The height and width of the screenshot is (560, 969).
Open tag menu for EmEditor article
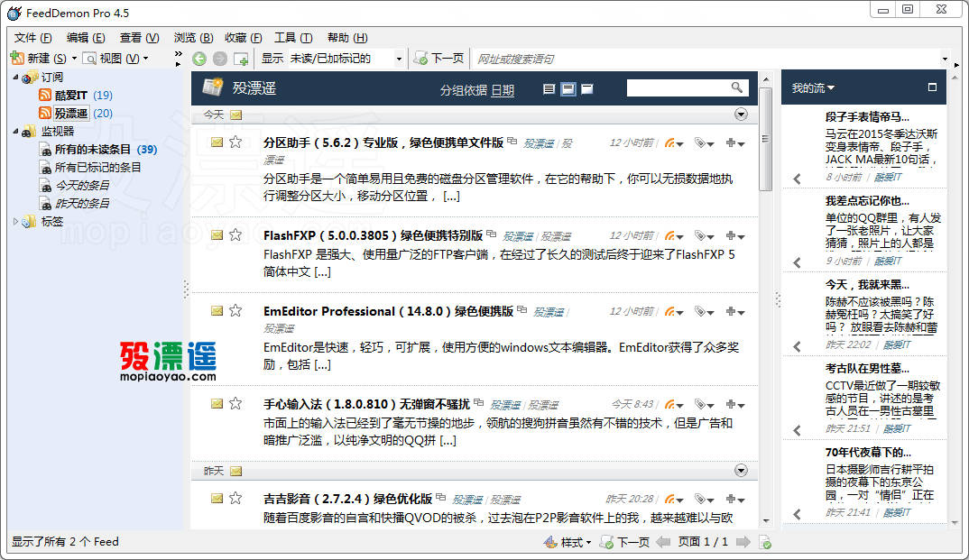704,312
